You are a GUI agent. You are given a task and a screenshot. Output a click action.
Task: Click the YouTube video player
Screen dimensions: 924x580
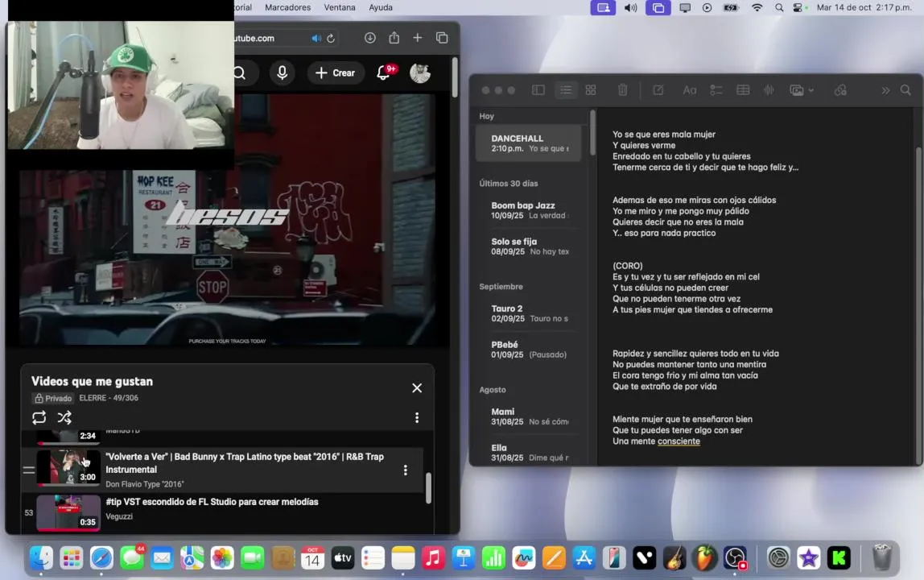tap(228, 218)
